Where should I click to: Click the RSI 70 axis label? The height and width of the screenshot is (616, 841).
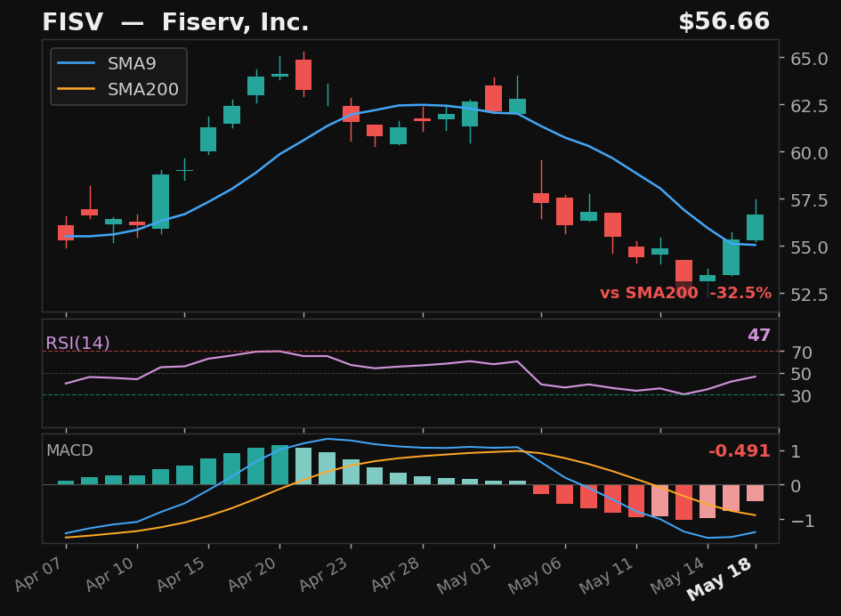click(x=801, y=353)
